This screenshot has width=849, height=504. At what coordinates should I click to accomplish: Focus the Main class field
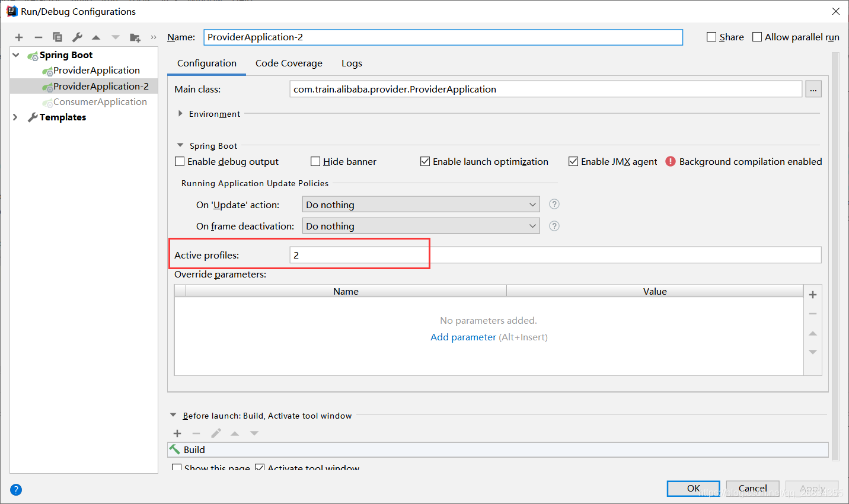546,90
